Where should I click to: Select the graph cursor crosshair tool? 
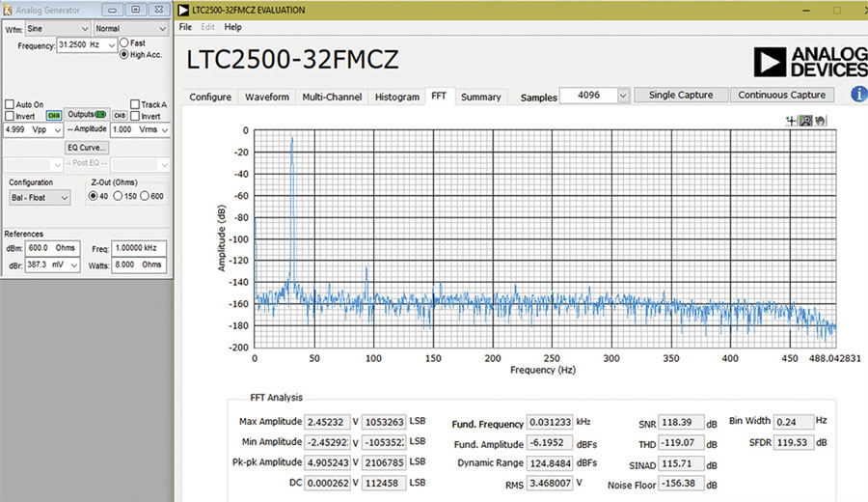[x=791, y=121]
